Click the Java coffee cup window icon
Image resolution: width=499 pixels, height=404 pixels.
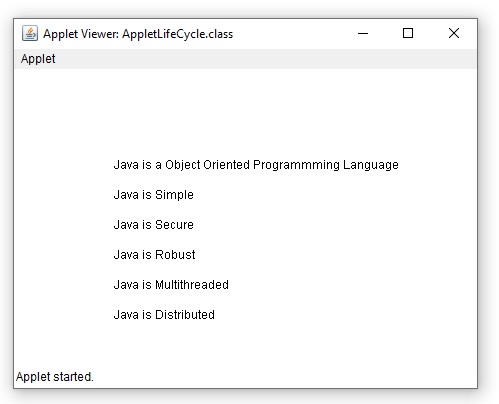coord(30,33)
